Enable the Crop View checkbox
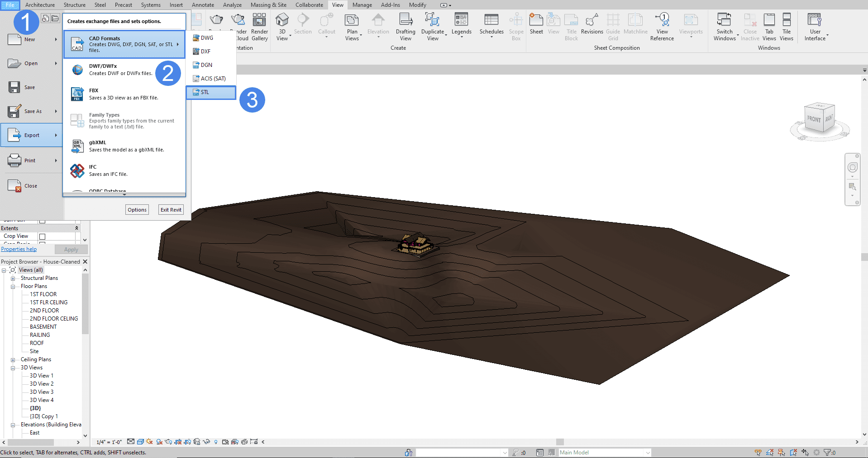This screenshot has width=868, height=458. point(42,236)
